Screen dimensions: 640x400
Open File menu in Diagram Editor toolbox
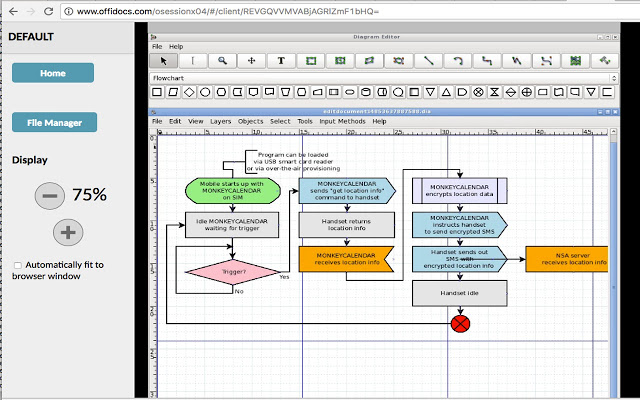click(157, 47)
